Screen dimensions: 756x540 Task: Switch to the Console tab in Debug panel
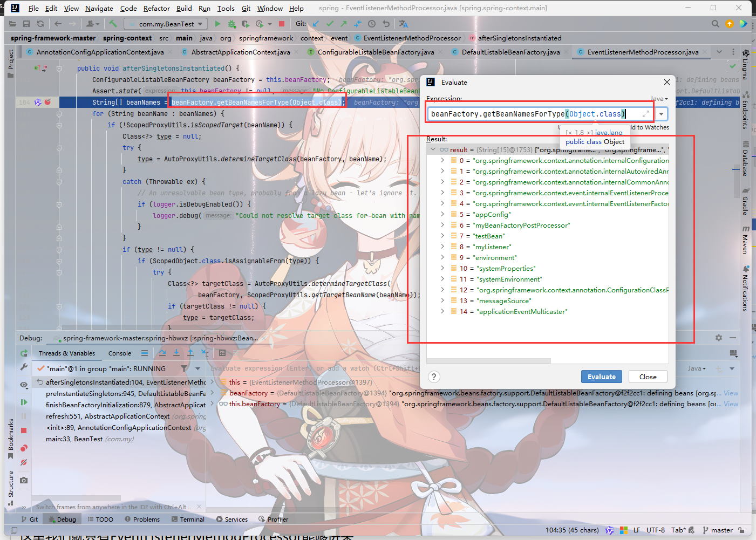pos(120,353)
